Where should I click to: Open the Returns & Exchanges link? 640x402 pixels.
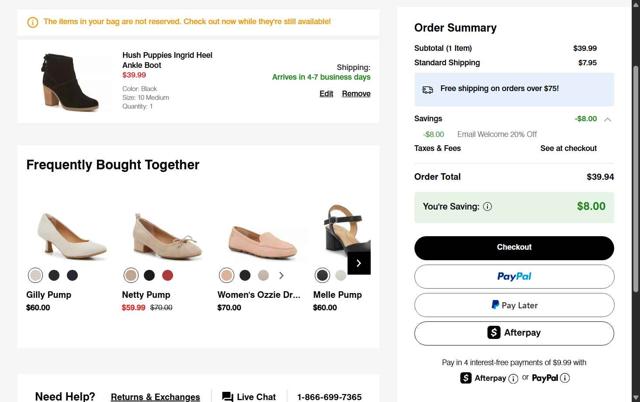(155, 397)
